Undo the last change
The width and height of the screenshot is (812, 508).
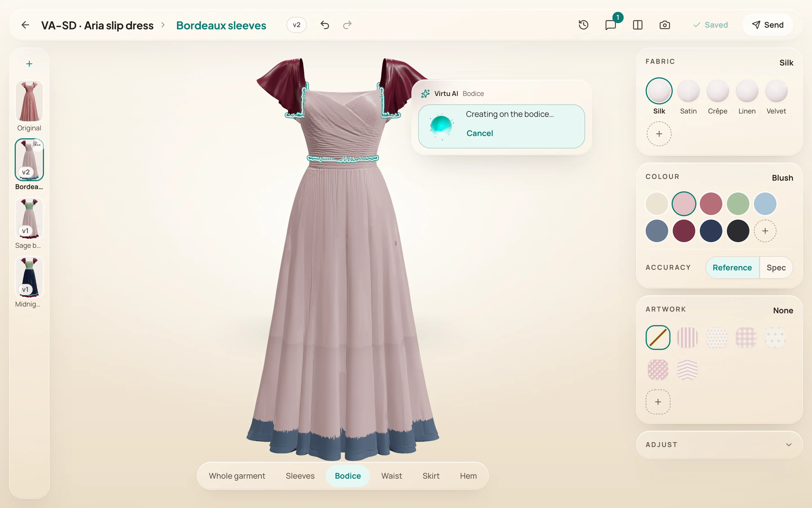[325, 25]
